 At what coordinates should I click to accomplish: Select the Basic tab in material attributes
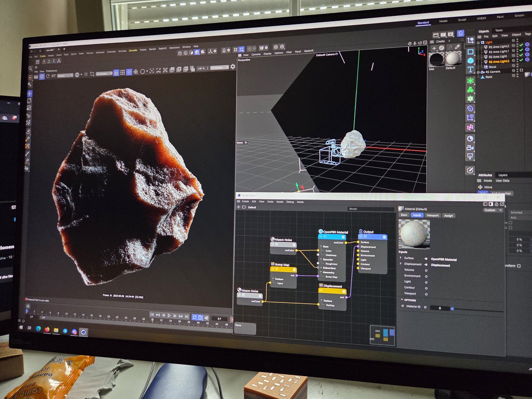pos(404,215)
